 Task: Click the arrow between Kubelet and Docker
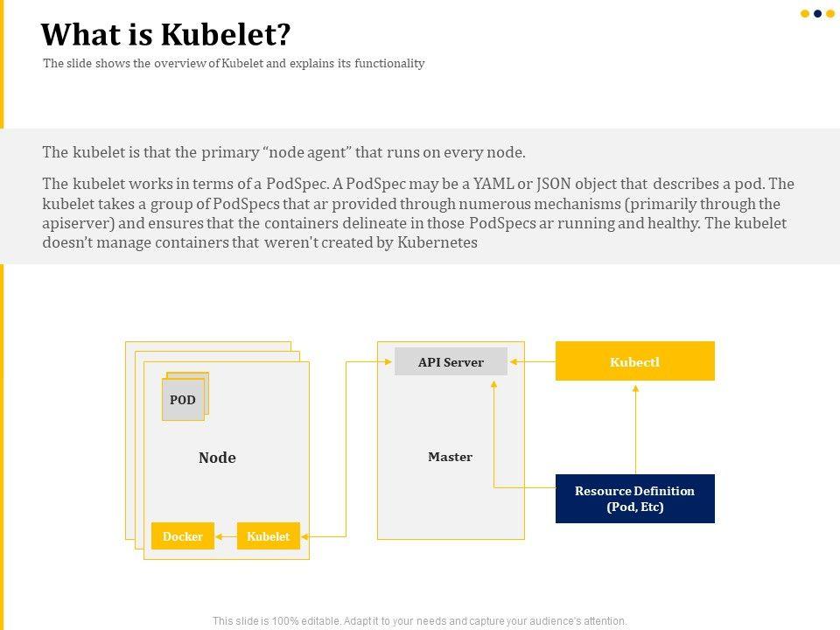click(226, 536)
